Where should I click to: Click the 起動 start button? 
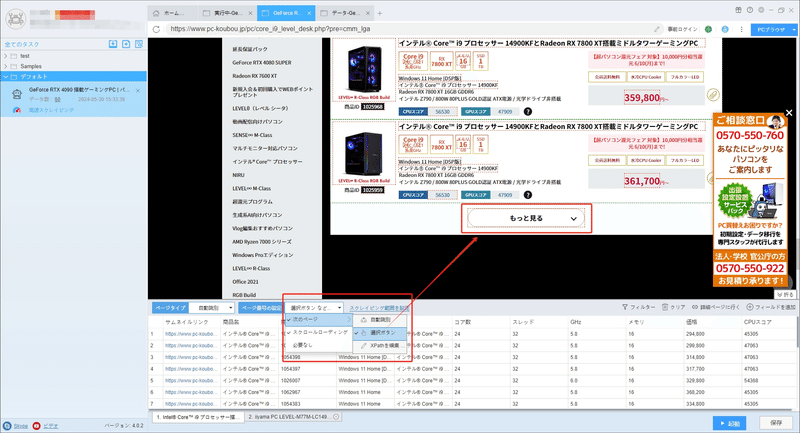point(730,423)
